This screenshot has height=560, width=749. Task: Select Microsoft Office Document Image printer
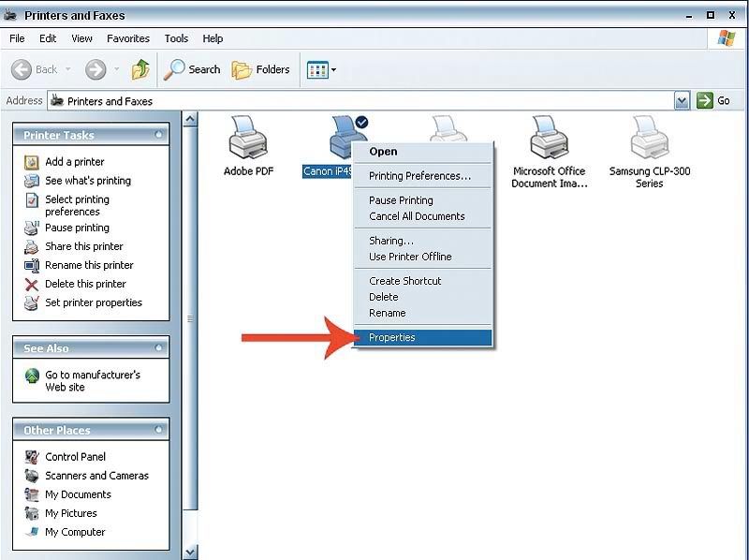click(549, 140)
